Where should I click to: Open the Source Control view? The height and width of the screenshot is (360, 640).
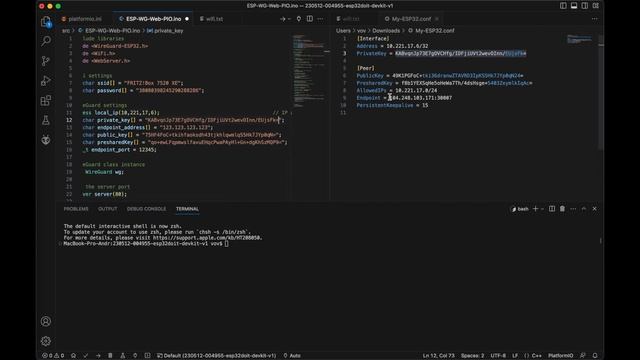[x=46, y=61]
